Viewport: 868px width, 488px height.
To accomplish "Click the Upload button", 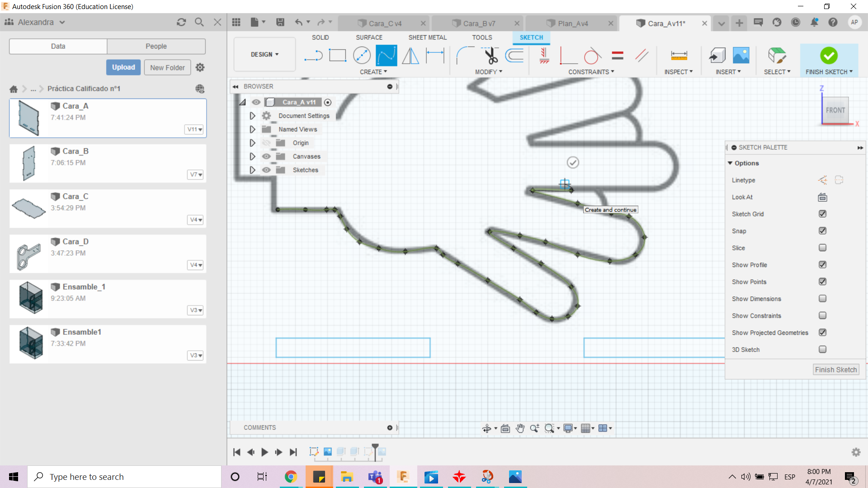I will click(x=123, y=67).
